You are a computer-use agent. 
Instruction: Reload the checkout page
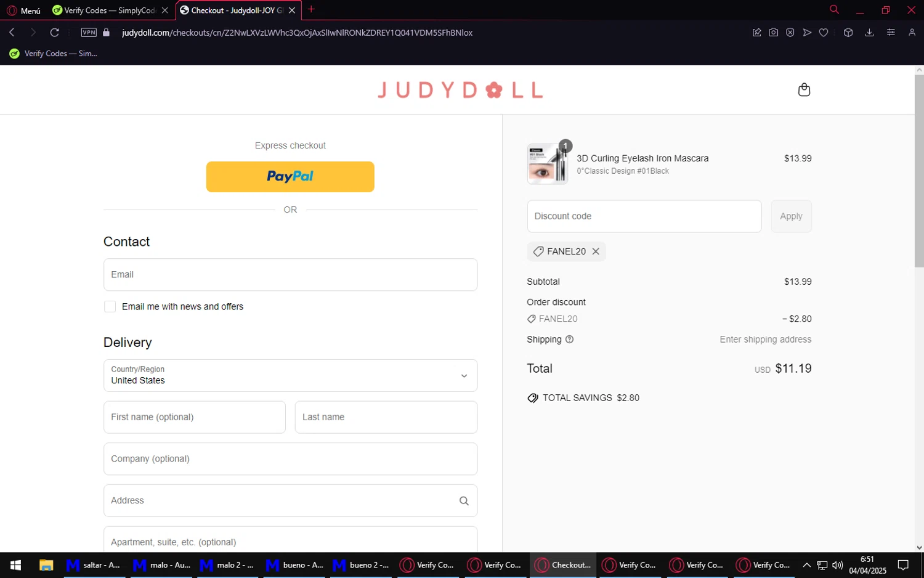55,33
